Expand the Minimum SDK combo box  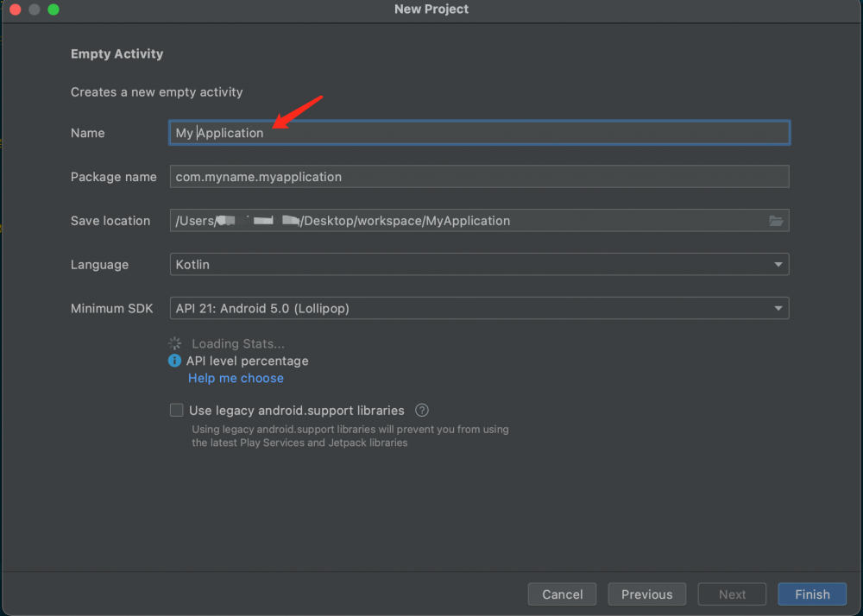click(x=479, y=309)
